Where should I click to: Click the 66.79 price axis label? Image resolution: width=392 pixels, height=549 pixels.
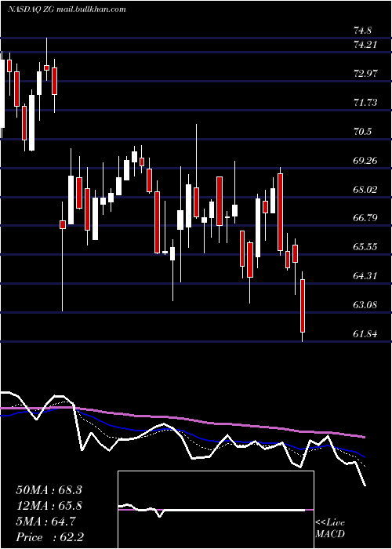click(x=366, y=218)
